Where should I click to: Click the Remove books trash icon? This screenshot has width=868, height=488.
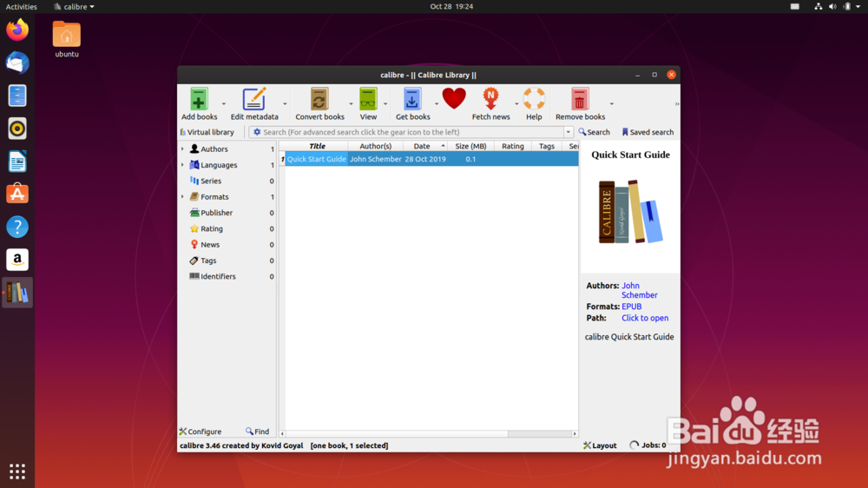tap(580, 100)
